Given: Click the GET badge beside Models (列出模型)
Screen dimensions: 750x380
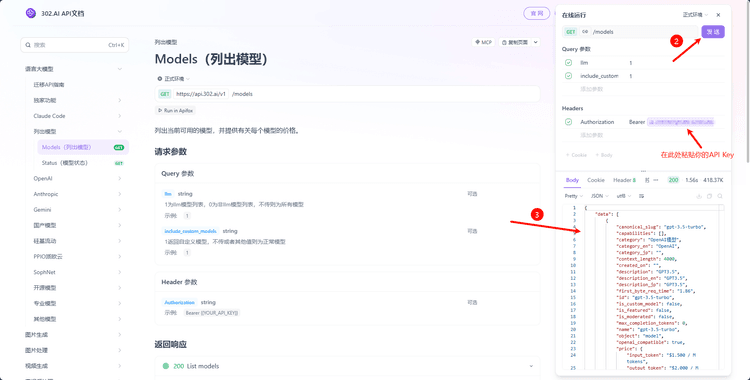Looking at the screenshot, I should click(119, 147).
